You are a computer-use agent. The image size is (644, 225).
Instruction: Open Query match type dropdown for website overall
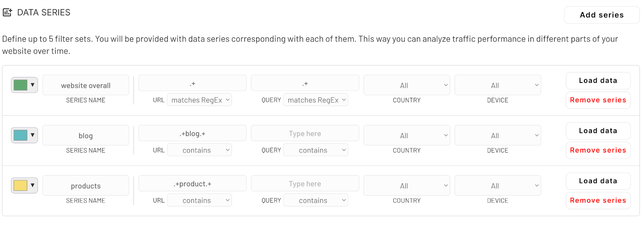tap(316, 100)
